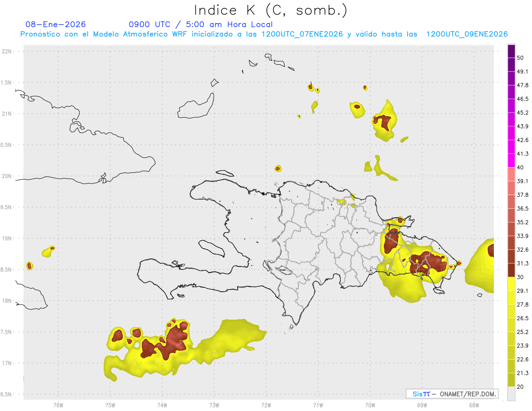The height and width of the screenshot is (411, 532).
Task: Click the "1200UTC_09ENE2026" valid-until time
Action: click(x=467, y=34)
